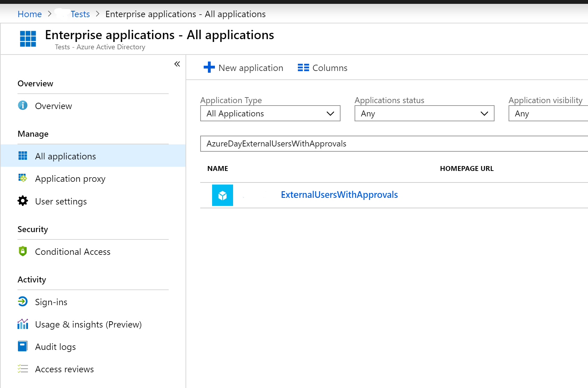Open the ExternalUsersWithApprovals application link
The image size is (588, 388).
[339, 194]
